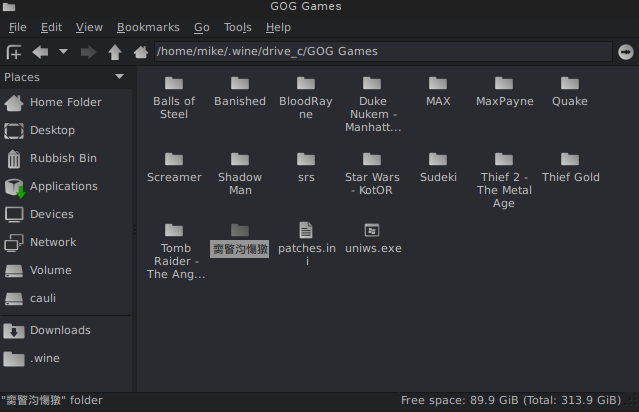Viewport: 639px width, 412px height.
Task: Go back to the previous folder
Action: [x=40, y=52]
